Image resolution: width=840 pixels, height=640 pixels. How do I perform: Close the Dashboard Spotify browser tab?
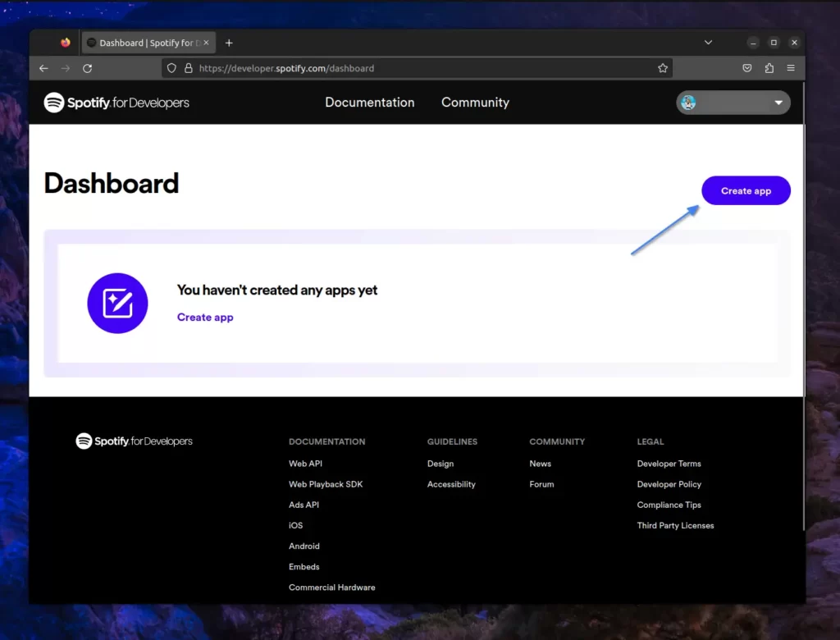click(x=206, y=43)
